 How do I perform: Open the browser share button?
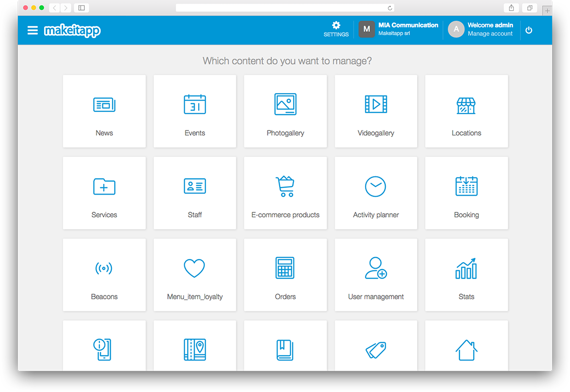click(x=511, y=8)
